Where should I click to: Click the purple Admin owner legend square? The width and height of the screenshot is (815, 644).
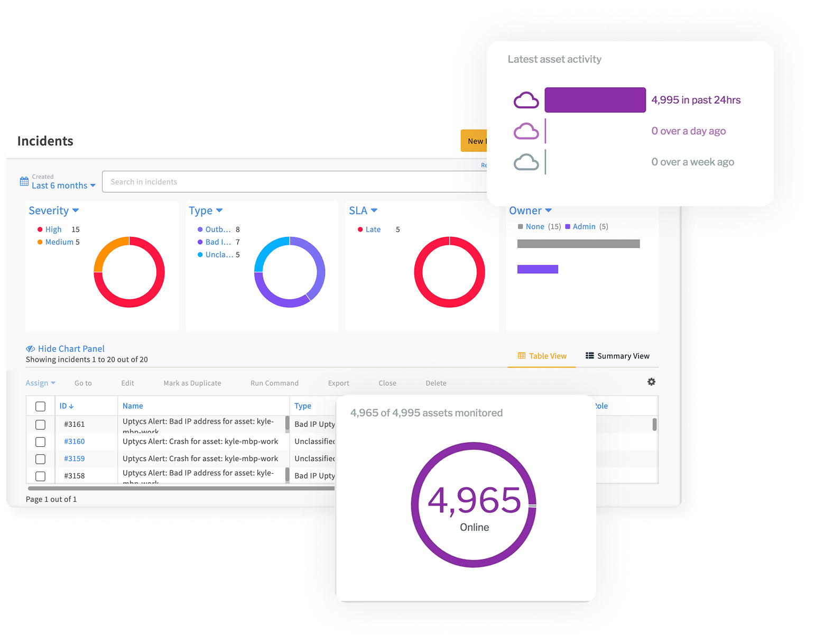pos(568,226)
